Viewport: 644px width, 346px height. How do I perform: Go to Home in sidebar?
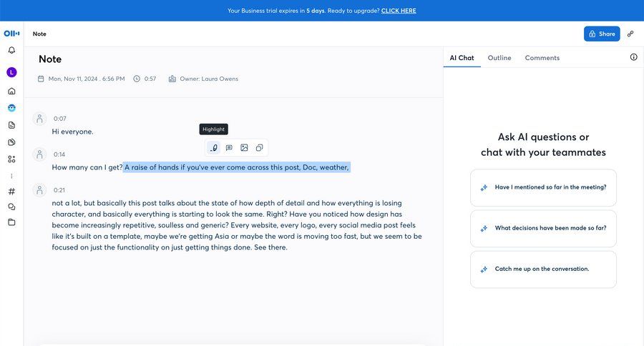pyautogui.click(x=11, y=91)
